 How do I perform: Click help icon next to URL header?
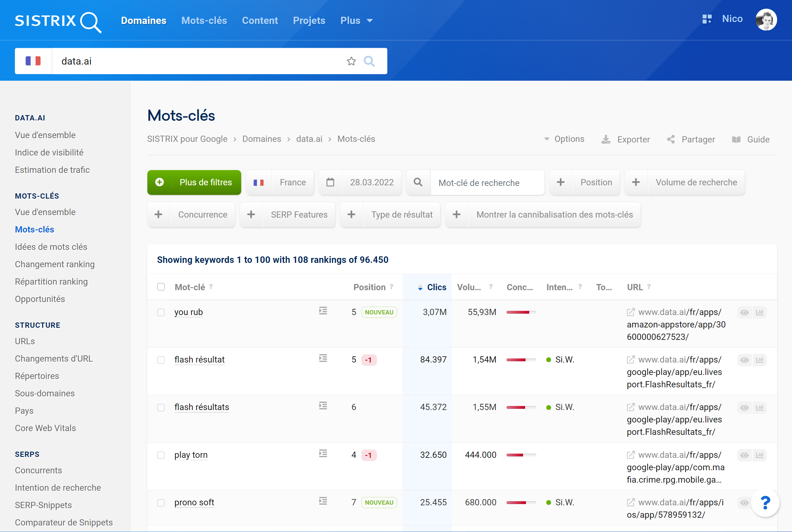click(x=649, y=287)
